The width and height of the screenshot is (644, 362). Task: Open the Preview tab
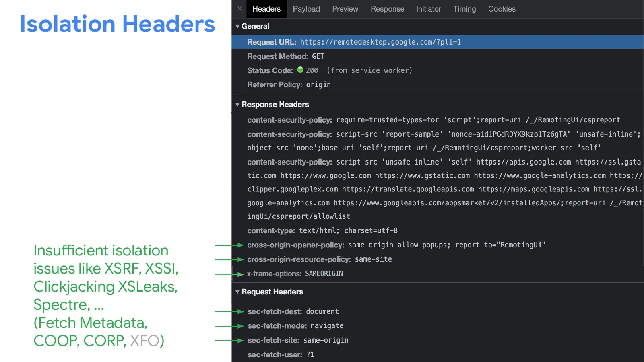click(x=345, y=9)
